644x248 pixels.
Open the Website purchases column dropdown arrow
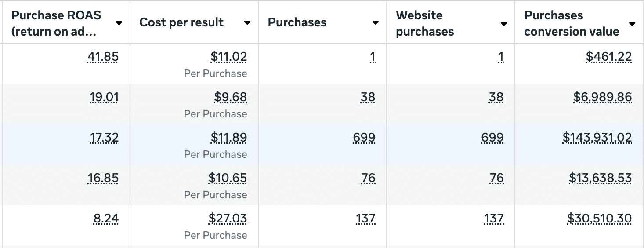(504, 24)
